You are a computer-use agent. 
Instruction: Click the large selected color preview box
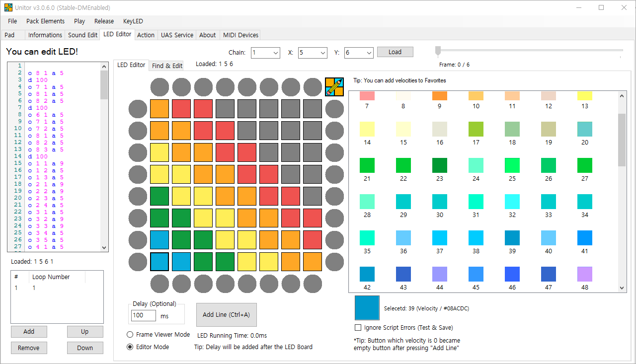367,308
